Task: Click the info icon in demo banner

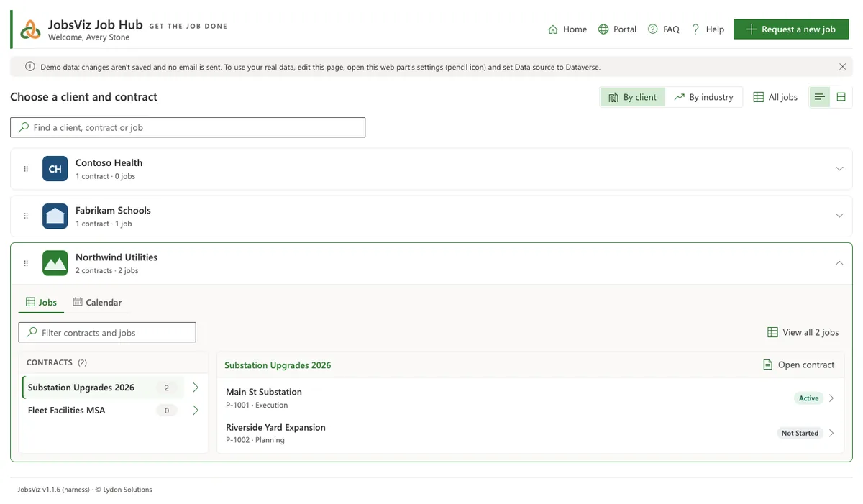Action: (x=30, y=67)
